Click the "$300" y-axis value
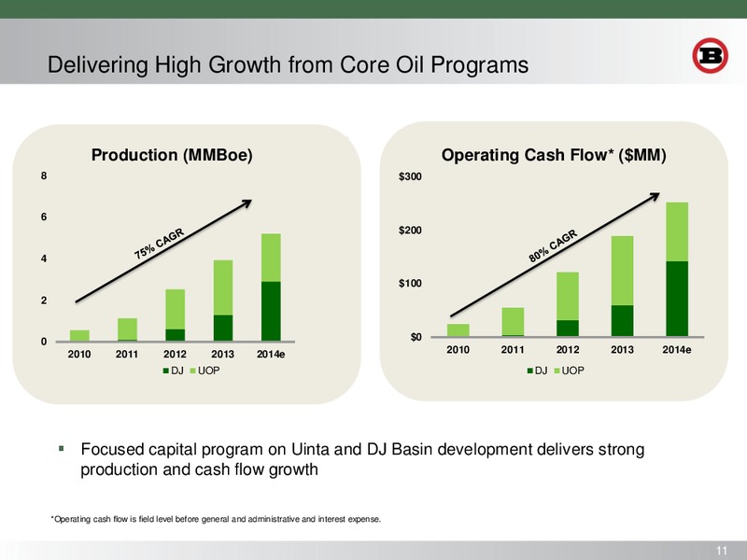Image resolution: width=747 pixels, height=560 pixels. [x=410, y=176]
